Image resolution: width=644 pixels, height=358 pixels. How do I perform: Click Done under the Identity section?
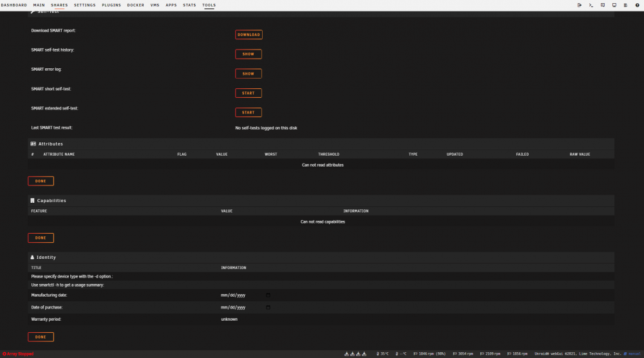tap(41, 337)
